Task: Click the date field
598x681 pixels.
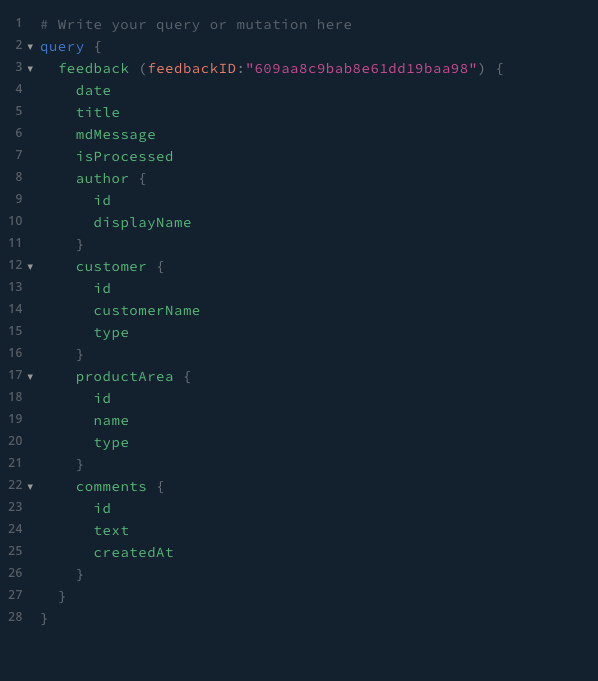Action: (93, 91)
